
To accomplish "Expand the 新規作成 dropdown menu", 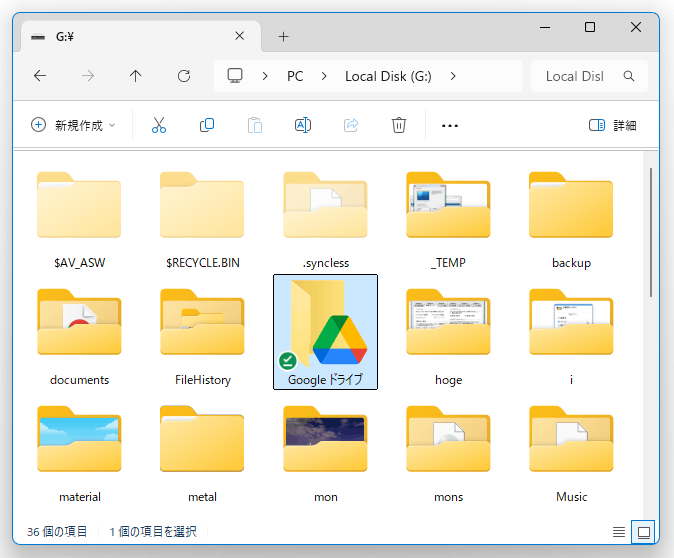I will 73,125.
